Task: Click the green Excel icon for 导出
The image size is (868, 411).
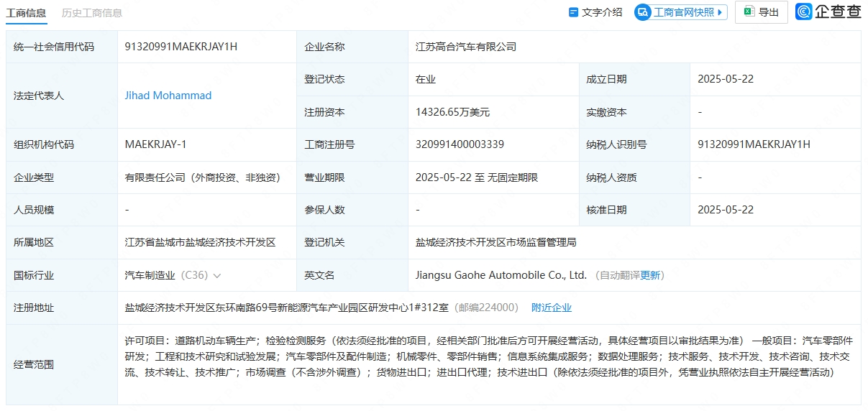Action: [749, 11]
